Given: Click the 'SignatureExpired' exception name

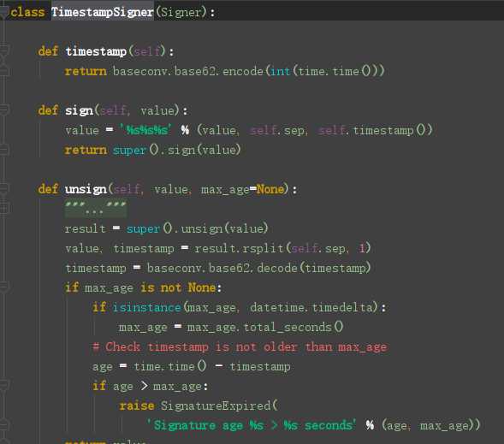Looking at the screenshot, I should [216, 406].
